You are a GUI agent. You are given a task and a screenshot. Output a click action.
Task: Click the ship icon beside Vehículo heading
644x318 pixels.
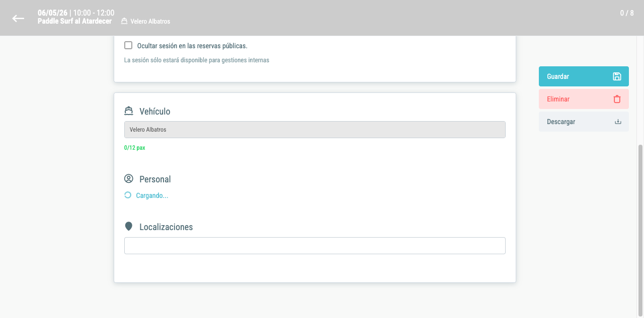129,111
